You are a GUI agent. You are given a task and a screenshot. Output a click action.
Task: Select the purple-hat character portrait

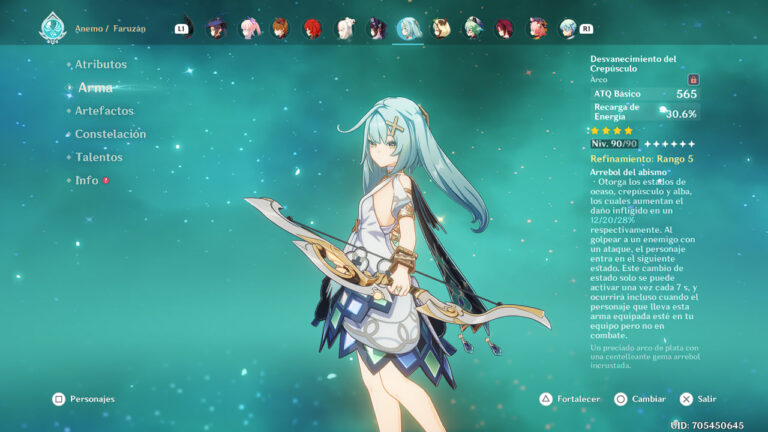coord(216,28)
